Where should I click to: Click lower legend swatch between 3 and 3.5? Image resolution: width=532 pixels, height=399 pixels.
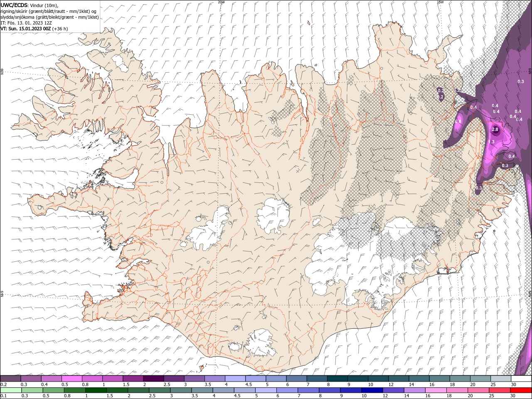(x=181, y=390)
